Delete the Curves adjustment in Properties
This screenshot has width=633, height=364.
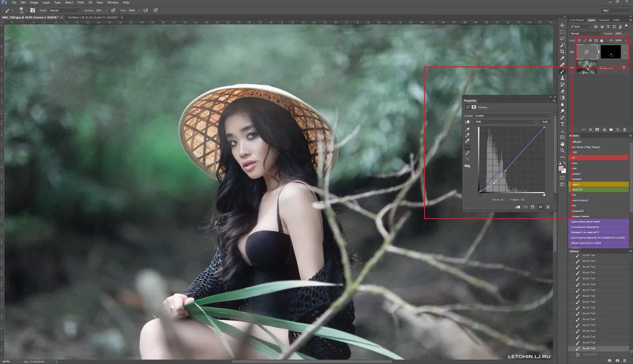click(x=548, y=207)
